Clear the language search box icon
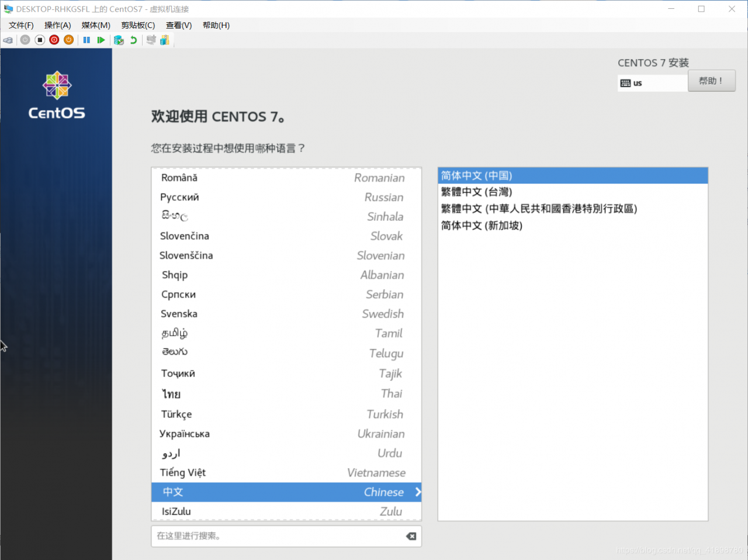The height and width of the screenshot is (560, 748). point(411,536)
